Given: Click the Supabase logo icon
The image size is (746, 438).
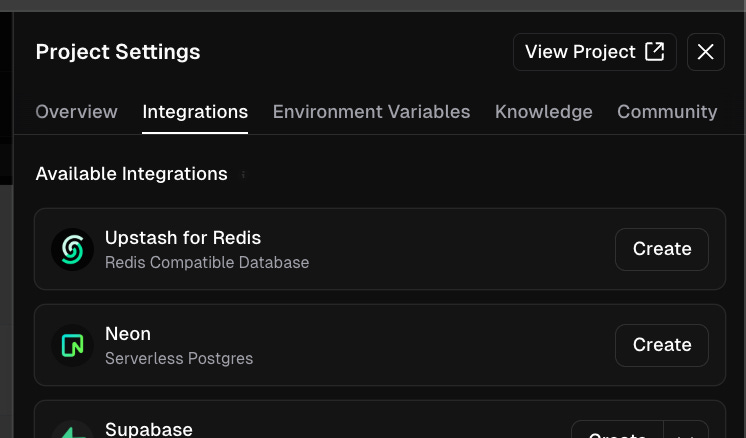Looking at the screenshot, I should 72,430.
